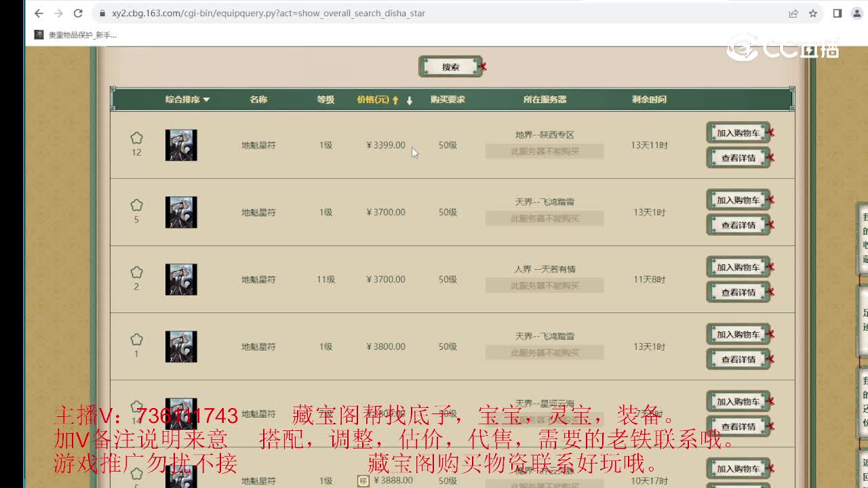868x488 pixels.
Task: Click the 购买要求 column header
Action: pyautogui.click(x=448, y=100)
